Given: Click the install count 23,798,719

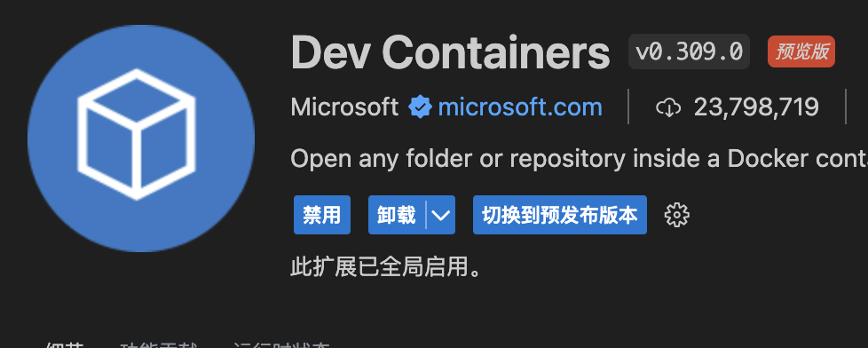Looking at the screenshot, I should click(756, 107).
